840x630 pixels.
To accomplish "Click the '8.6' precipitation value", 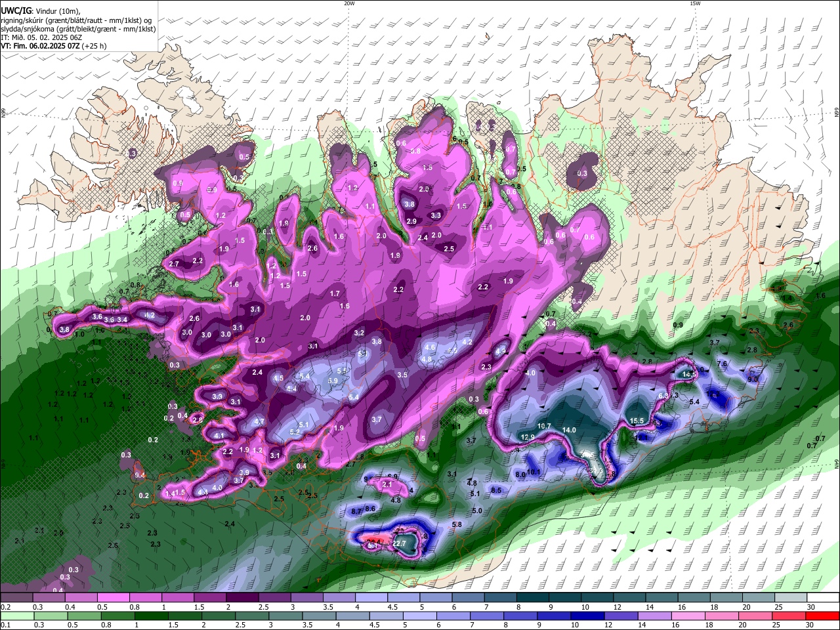I will click(370, 509).
